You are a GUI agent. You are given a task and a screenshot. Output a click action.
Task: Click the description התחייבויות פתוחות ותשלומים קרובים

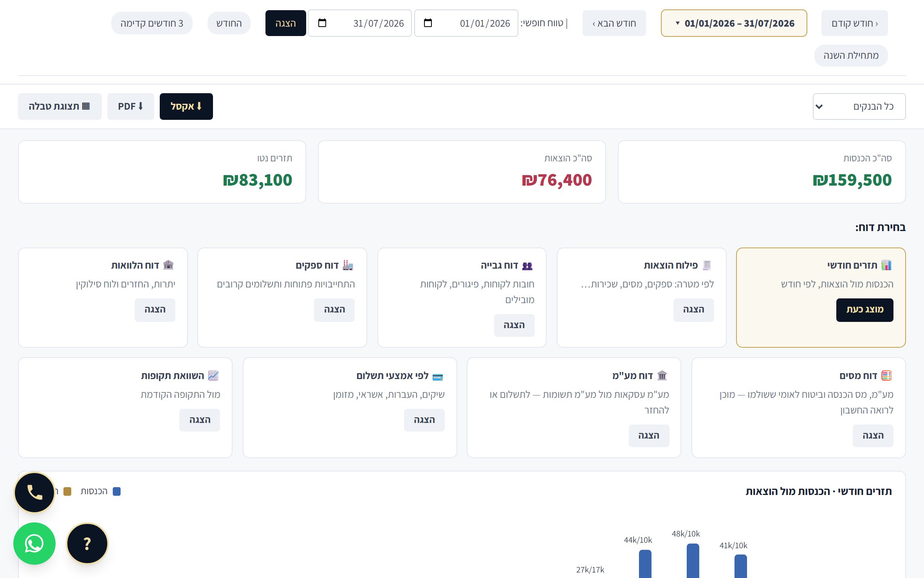click(286, 284)
